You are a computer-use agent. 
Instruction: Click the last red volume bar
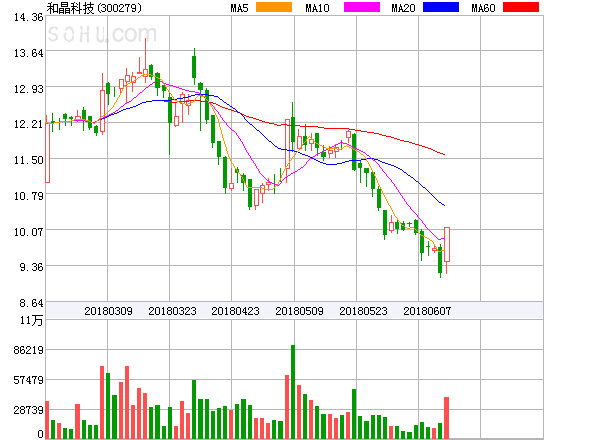pos(447,418)
